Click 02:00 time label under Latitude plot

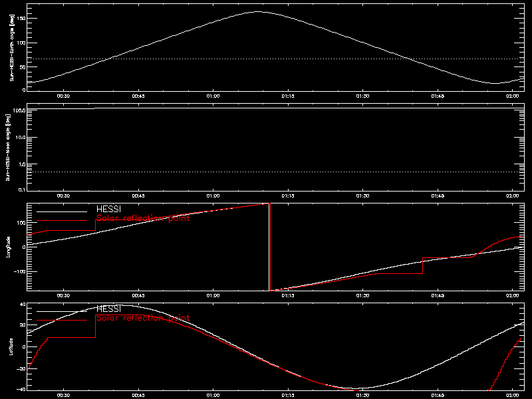[512, 395]
